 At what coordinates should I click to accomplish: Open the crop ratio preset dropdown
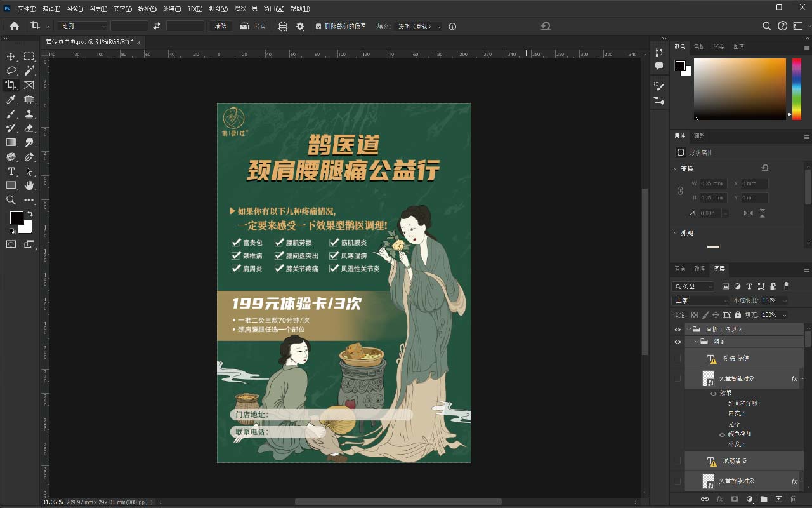83,27
